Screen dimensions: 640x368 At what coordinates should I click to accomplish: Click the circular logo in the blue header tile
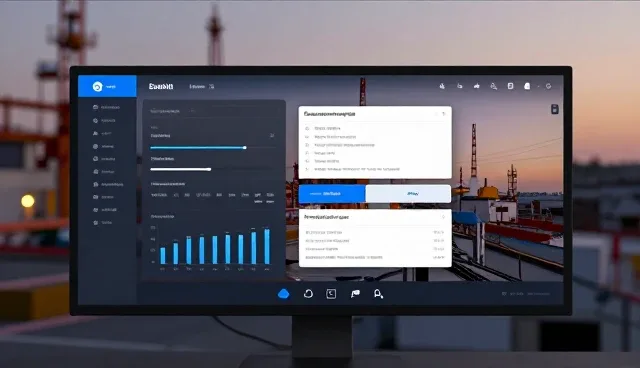pos(97,86)
